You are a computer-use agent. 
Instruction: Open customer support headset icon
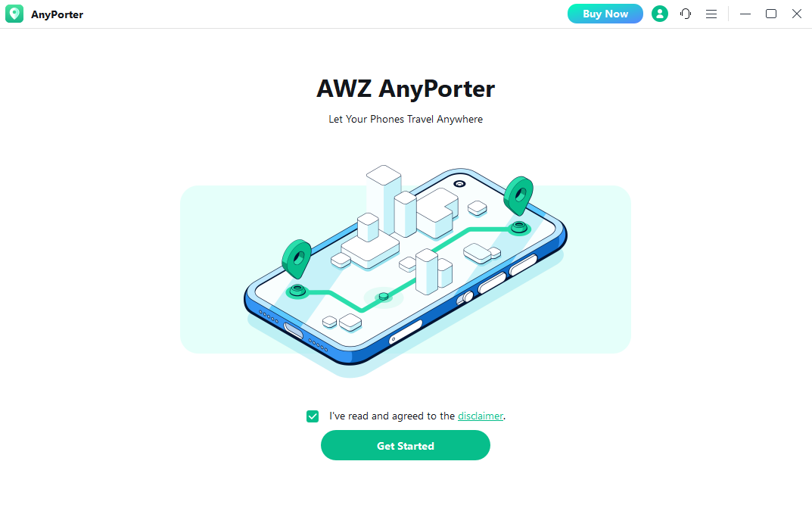pyautogui.click(x=686, y=14)
